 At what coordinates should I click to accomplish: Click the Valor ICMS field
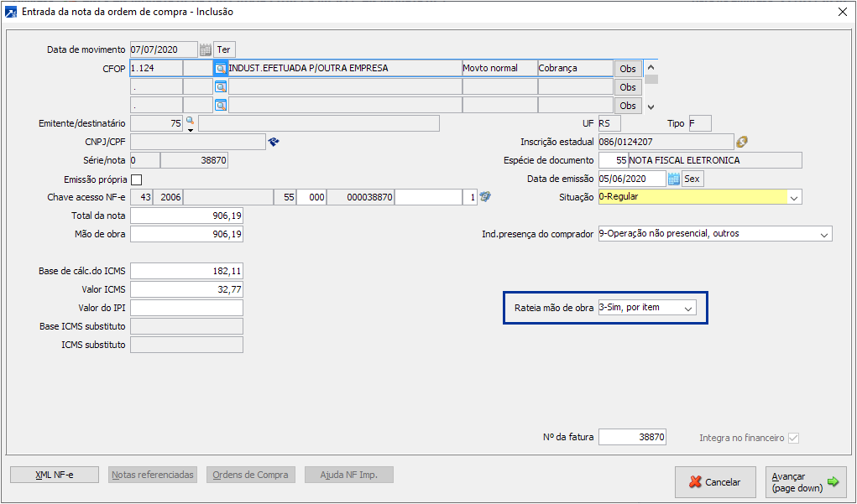tap(186, 289)
